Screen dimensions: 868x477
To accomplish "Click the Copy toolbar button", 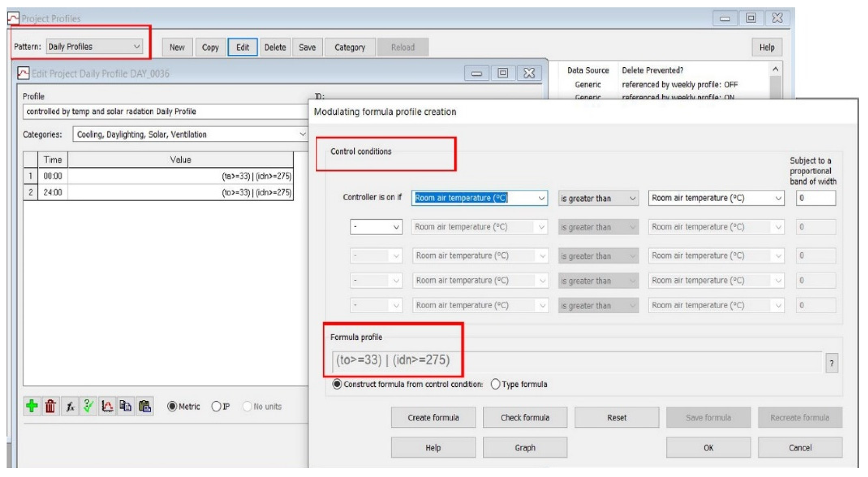I will click(x=210, y=47).
